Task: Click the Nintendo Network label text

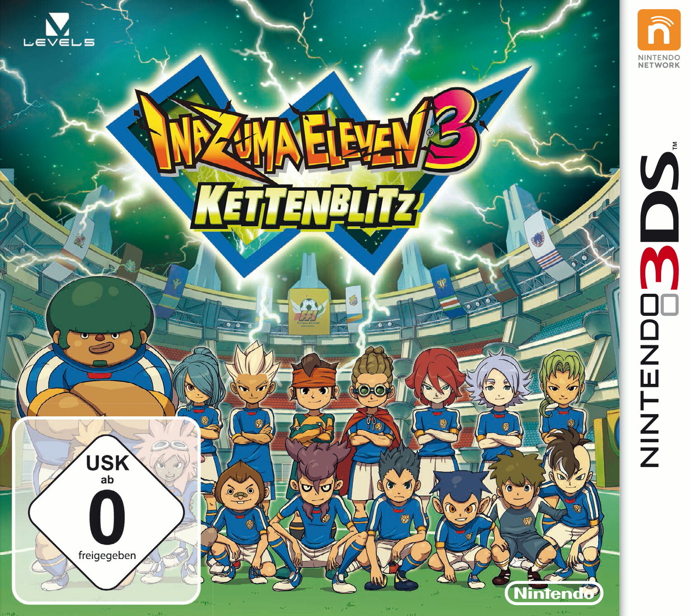Action: click(659, 61)
